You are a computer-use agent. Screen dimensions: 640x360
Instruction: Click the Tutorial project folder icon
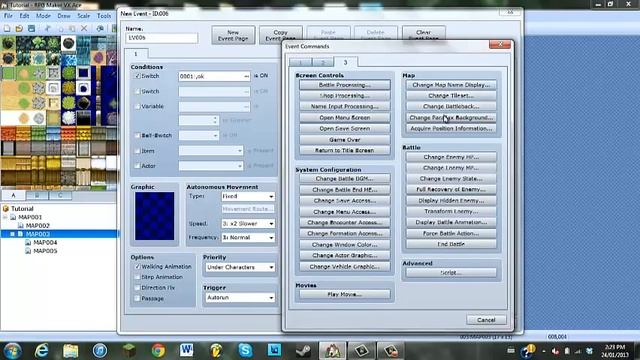6,209
